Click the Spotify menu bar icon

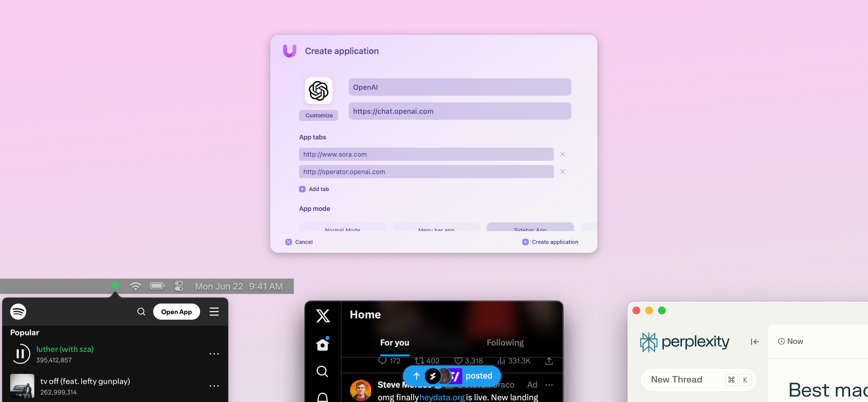pyautogui.click(x=115, y=286)
